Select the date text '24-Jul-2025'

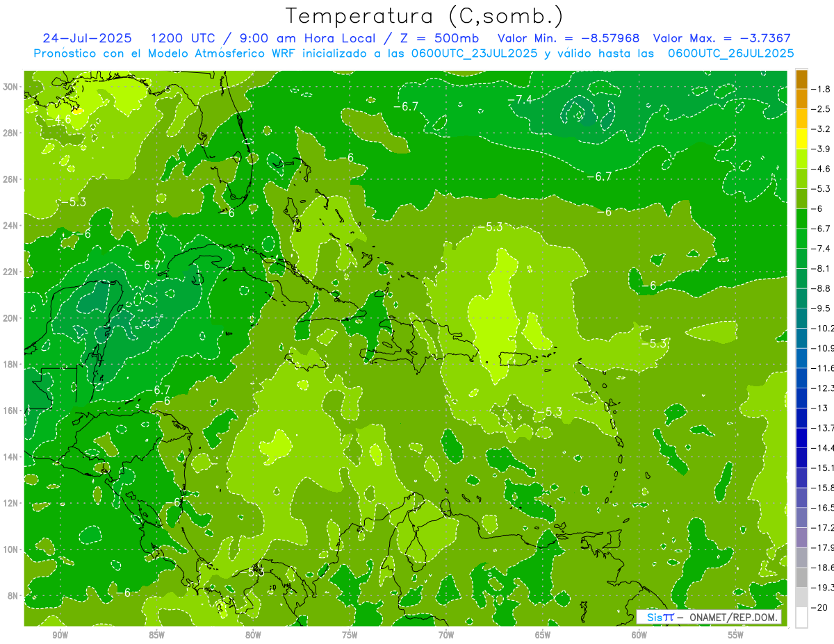pyautogui.click(x=87, y=38)
